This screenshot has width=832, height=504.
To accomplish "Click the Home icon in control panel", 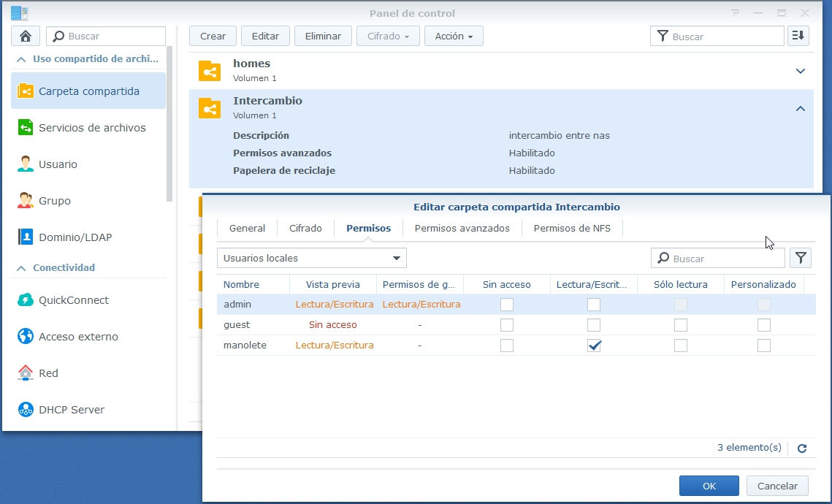I will pos(26,36).
